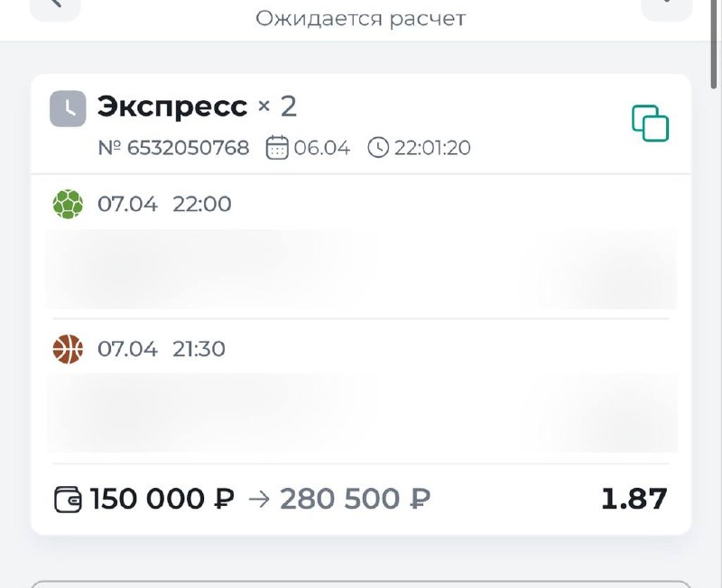Click the 150 000 ₽ stake amount

(x=162, y=499)
